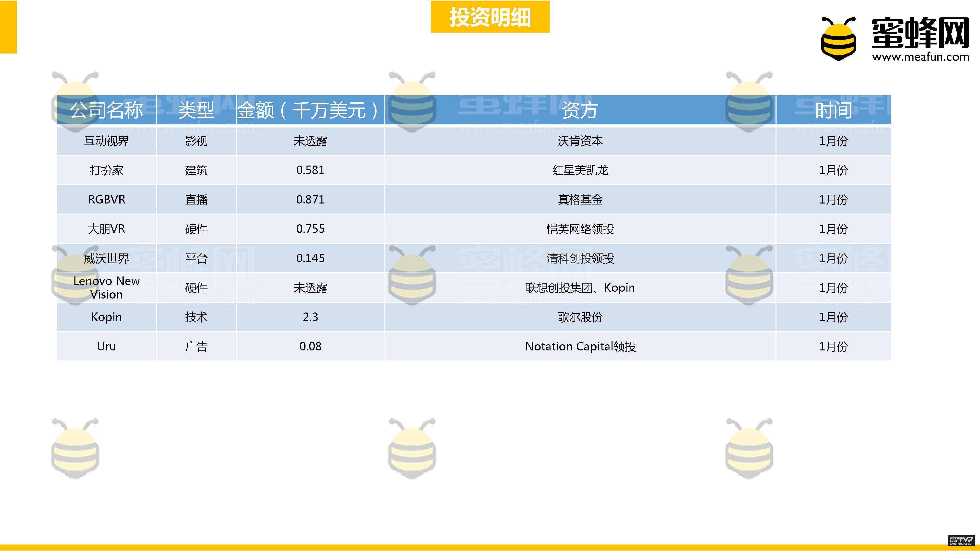
Task: Click the 联想创投集团、Kopin investor cell
Action: click(580, 287)
